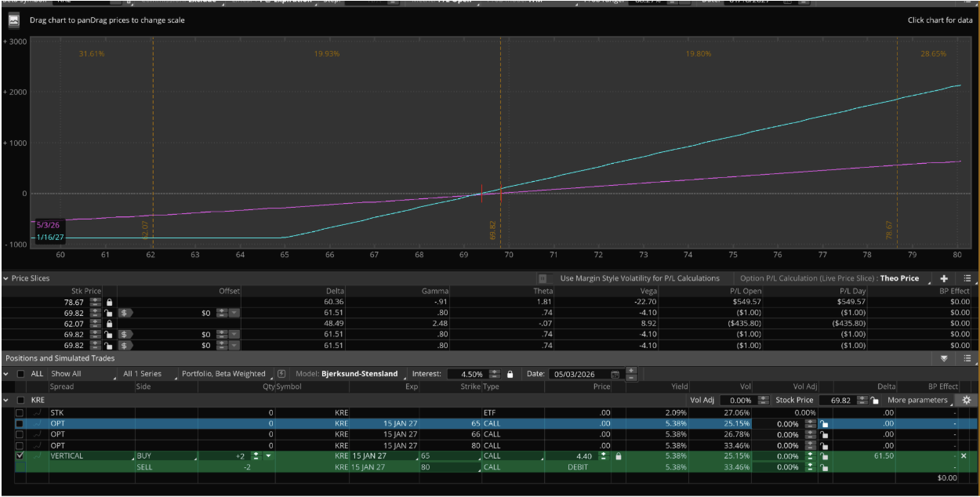
Task: Lock the 78.67 price slice padlock
Action: coord(110,302)
